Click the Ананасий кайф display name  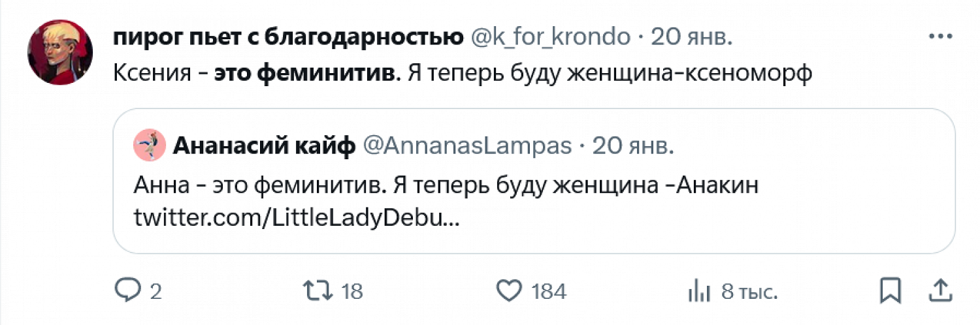[264, 146]
